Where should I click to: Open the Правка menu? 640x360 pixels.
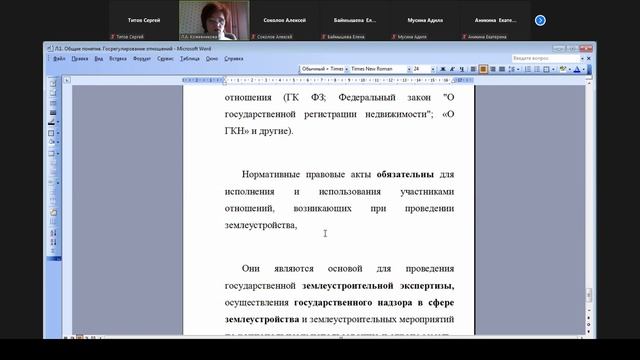click(80, 59)
